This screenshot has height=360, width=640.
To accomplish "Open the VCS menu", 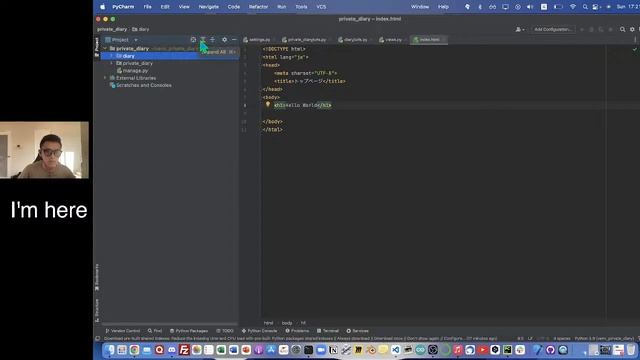I will [x=321, y=7].
